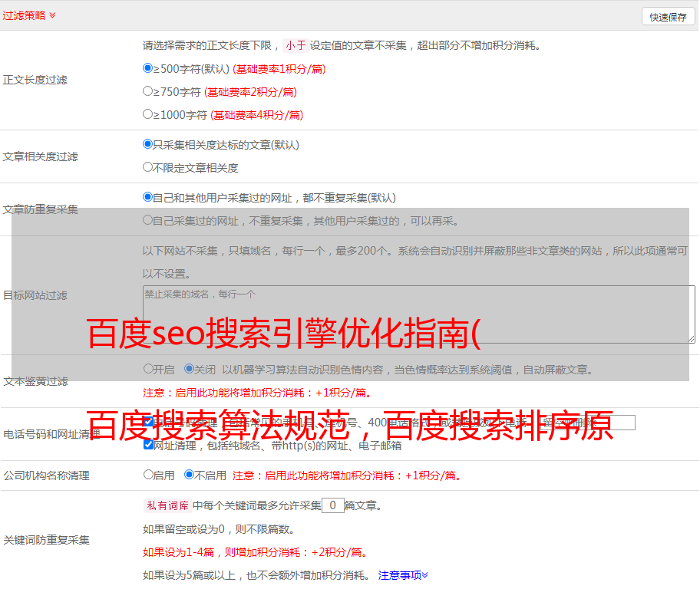Toggle the 电话号码清理 checkbox
The image size is (700, 589).
(x=148, y=422)
